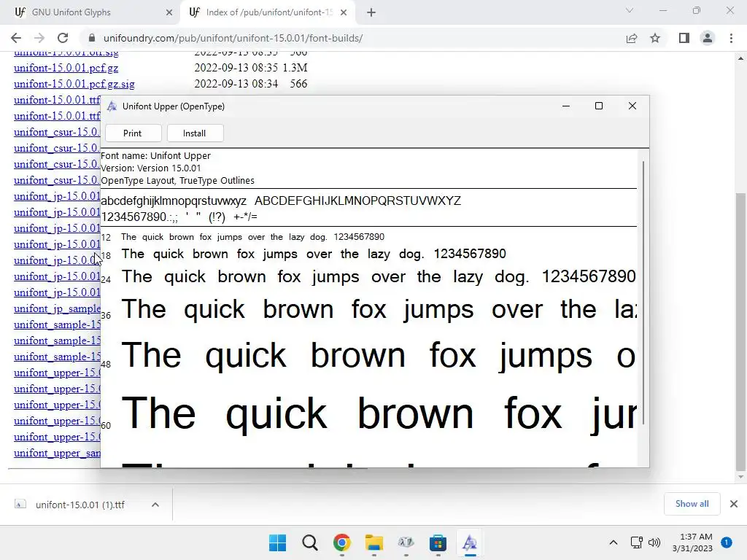The image size is (747, 560).
Task: Minimize the Unifont Upper font window
Action: click(x=566, y=106)
